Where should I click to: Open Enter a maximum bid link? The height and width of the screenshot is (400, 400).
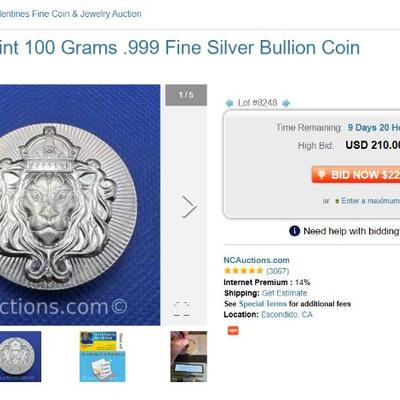tap(370, 201)
